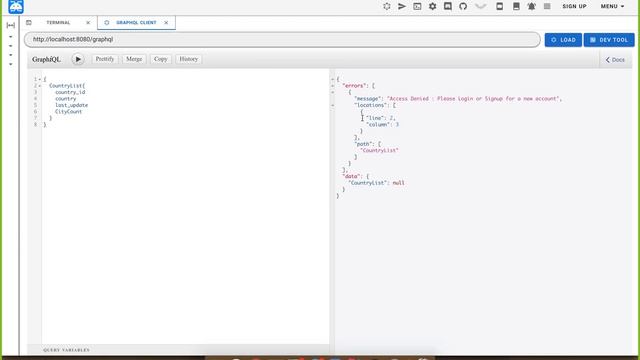The image size is (640, 360).
Task: Click the faded chevron-down icon in top toolbar
Action: click(481, 6)
